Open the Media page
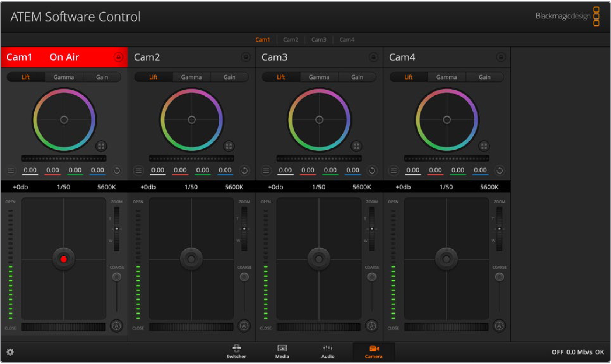The image size is (611, 364). 282,351
